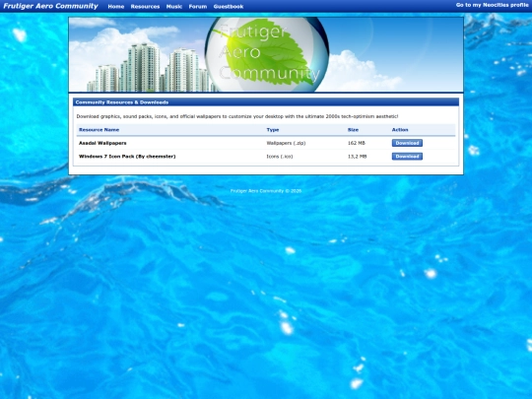
Task: Click the Type column header
Action: point(273,130)
